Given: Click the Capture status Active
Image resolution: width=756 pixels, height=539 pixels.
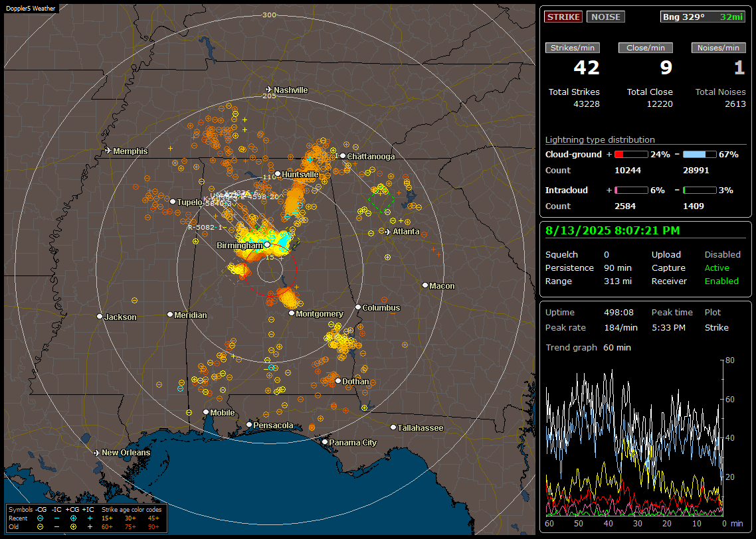Looking at the screenshot, I should point(716,268).
